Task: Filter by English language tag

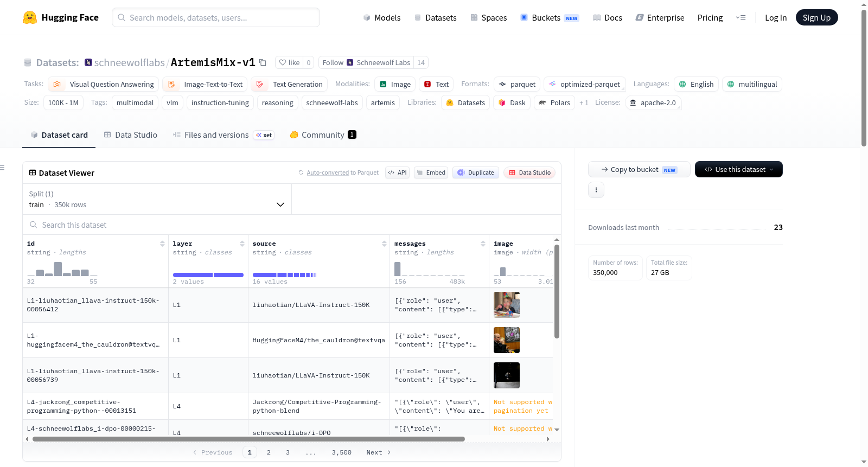Action: point(696,84)
